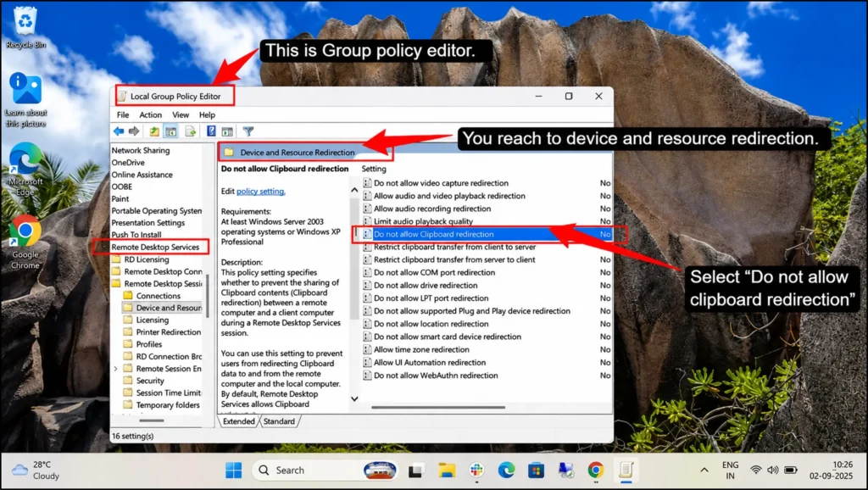Click the Filter funnel toolbar icon
This screenshot has height=490, width=868.
pos(248,131)
